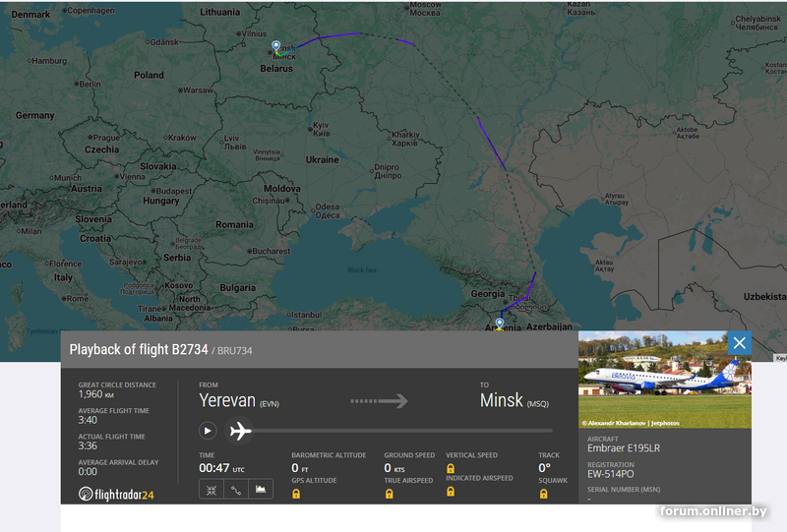Click the average flight time 3:40
Image resolution: width=787 pixels, height=532 pixels.
(88, 420)
